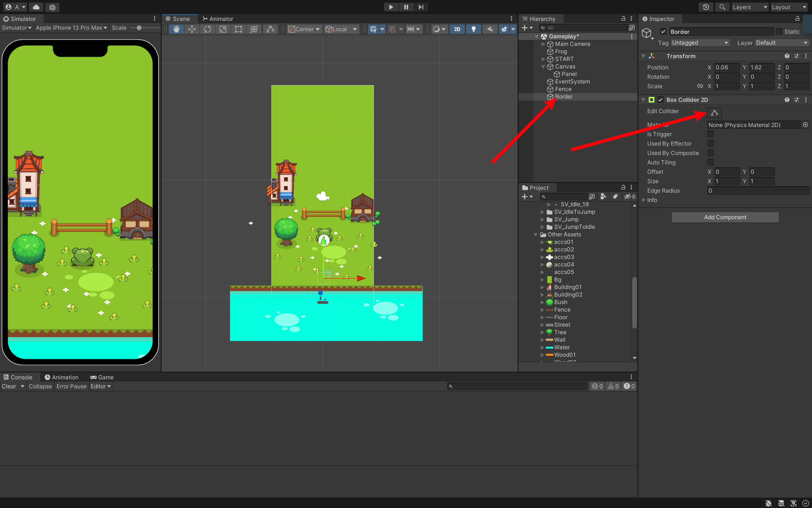
Task: Click the Step frame button
Action: coord(421,7)
